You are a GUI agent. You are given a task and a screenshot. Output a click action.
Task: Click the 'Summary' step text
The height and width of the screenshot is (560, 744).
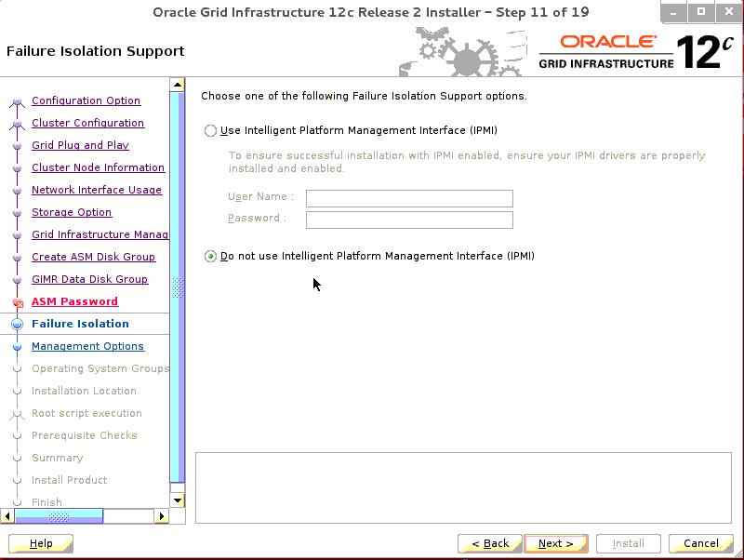[58, 458]
